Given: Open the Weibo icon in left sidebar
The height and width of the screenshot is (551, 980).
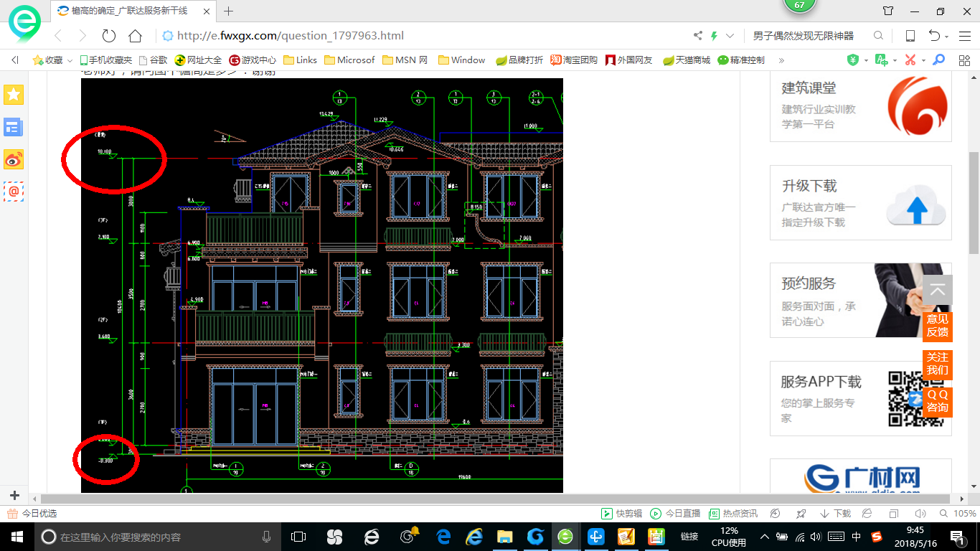Looking at the screenshot, I should 14,159.
